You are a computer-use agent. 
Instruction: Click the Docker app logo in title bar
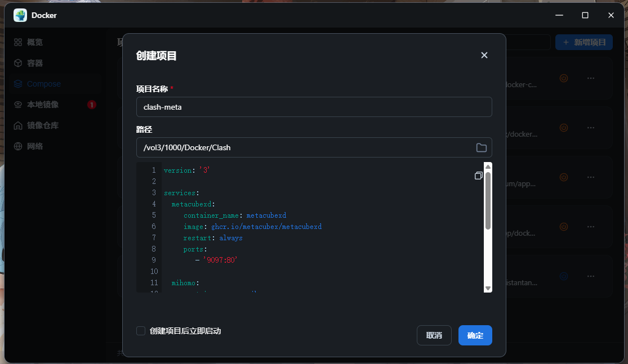(x=20, y=15)
